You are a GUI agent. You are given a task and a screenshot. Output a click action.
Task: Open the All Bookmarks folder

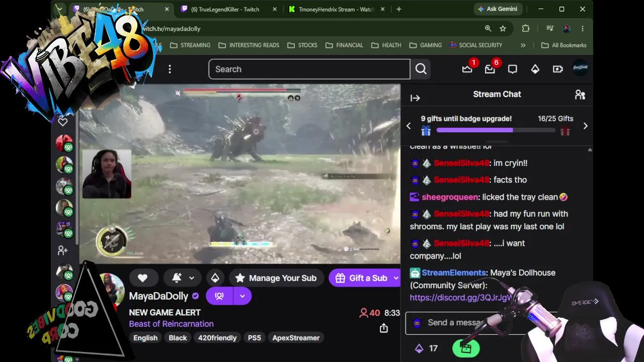point(563,45)
